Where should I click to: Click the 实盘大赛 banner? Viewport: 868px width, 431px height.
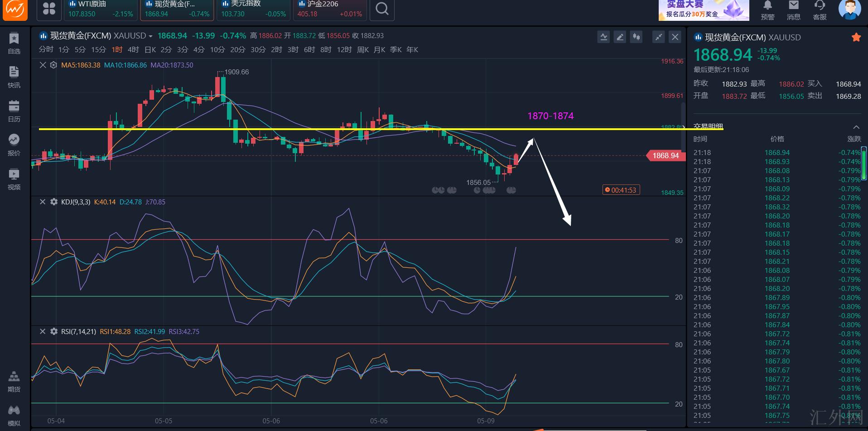point(704,10)
